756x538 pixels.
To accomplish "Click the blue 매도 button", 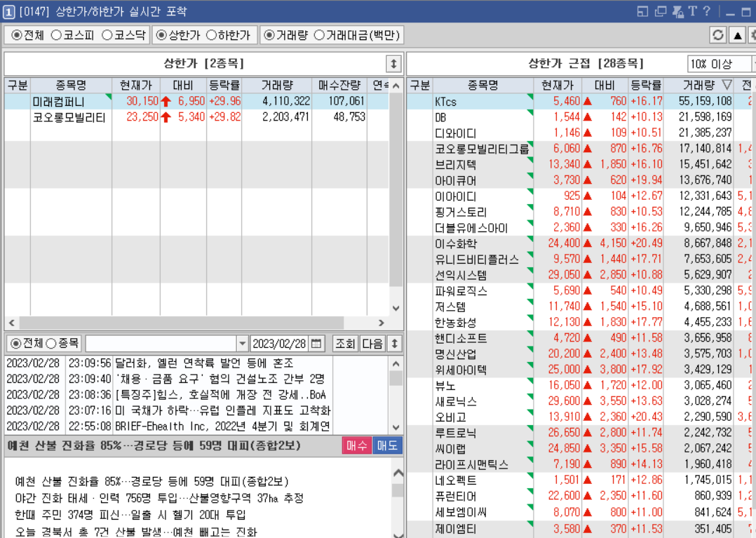I will click(387, 445).
